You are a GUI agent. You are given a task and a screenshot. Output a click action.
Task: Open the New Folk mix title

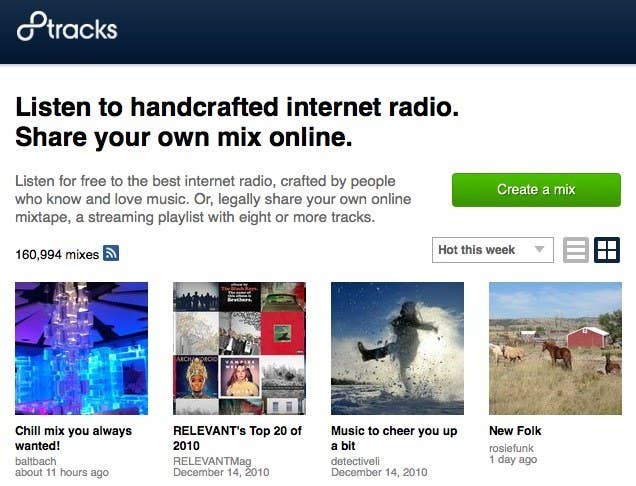coord(515,431)
